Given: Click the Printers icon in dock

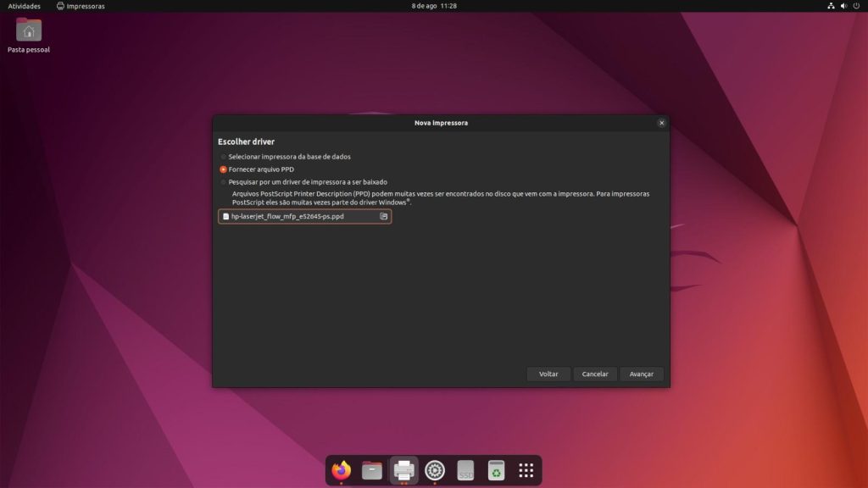Looking at the screenshot, I should coord(403,470).
